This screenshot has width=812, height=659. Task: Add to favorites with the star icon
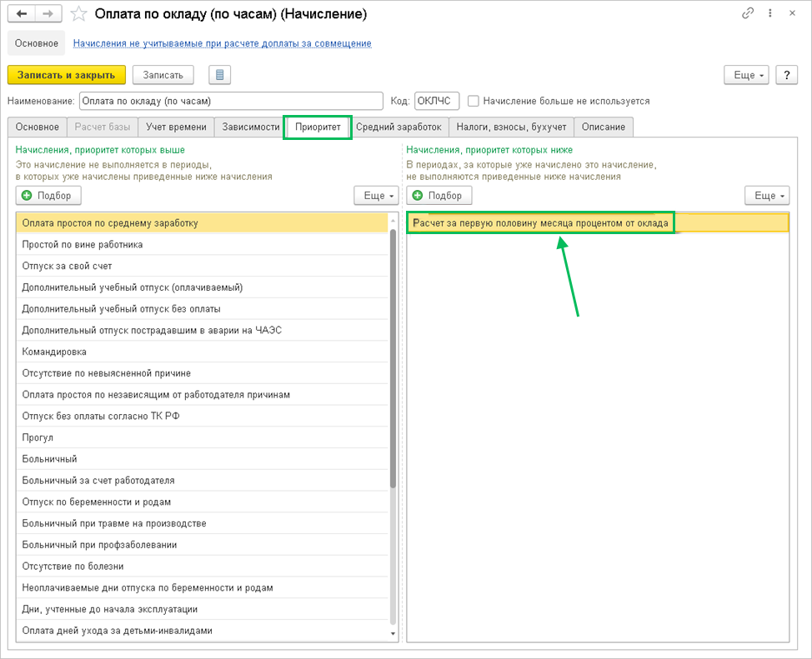click(x=78, y=14)
